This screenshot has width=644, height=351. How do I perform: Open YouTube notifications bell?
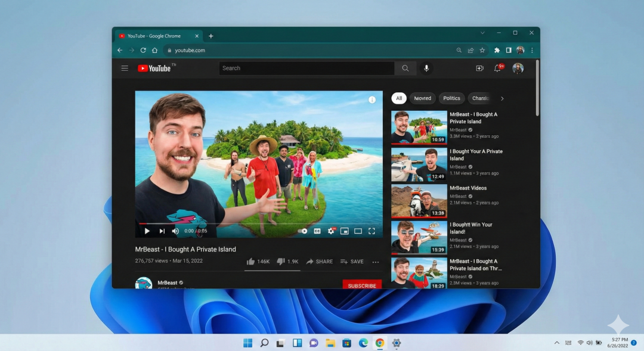[x=497, y=68]
